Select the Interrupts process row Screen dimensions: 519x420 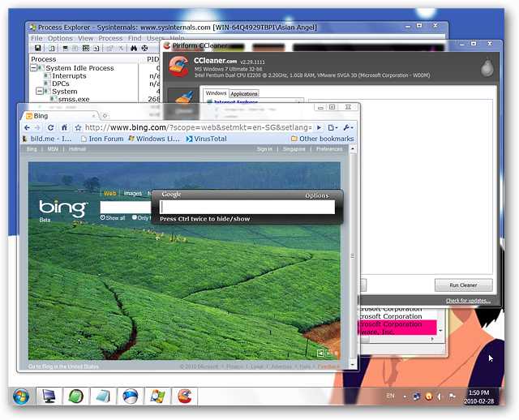pyautogui.click(x=69, y=75)
